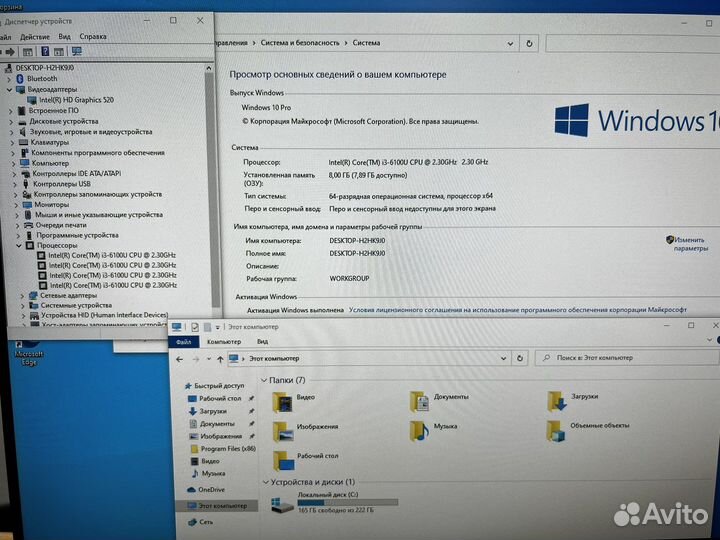Open Вид ribbon tab in Explorer

tap(263, 342)
